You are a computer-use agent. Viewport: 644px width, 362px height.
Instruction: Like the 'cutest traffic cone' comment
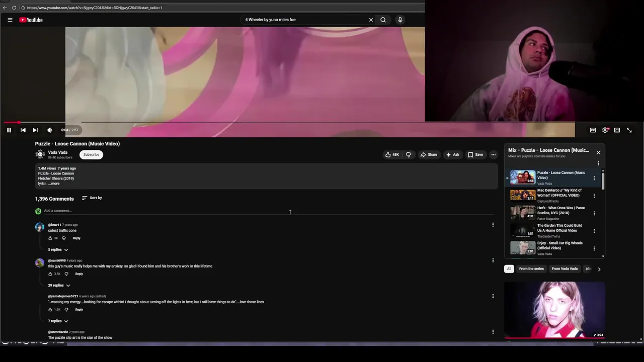coord(50,238)
